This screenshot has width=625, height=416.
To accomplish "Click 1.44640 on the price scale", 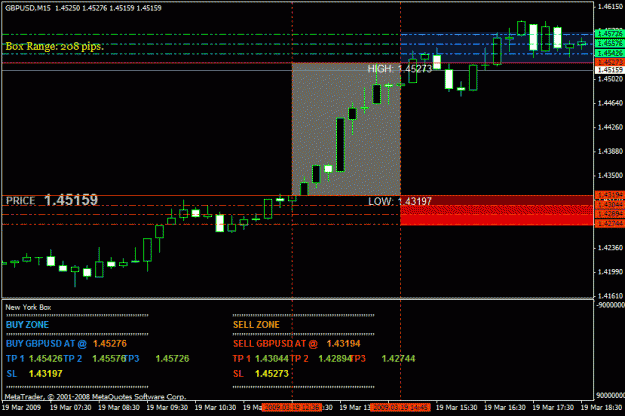I will pyautogui.click(x=610, y=103).
